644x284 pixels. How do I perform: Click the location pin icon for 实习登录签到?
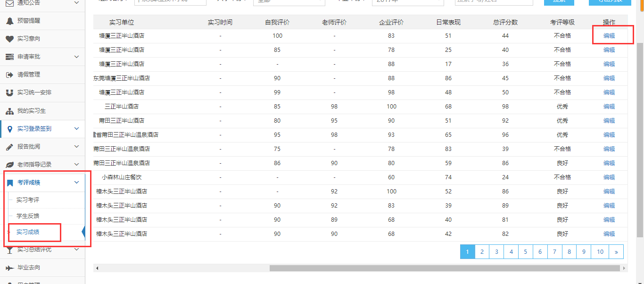point(9,129)
